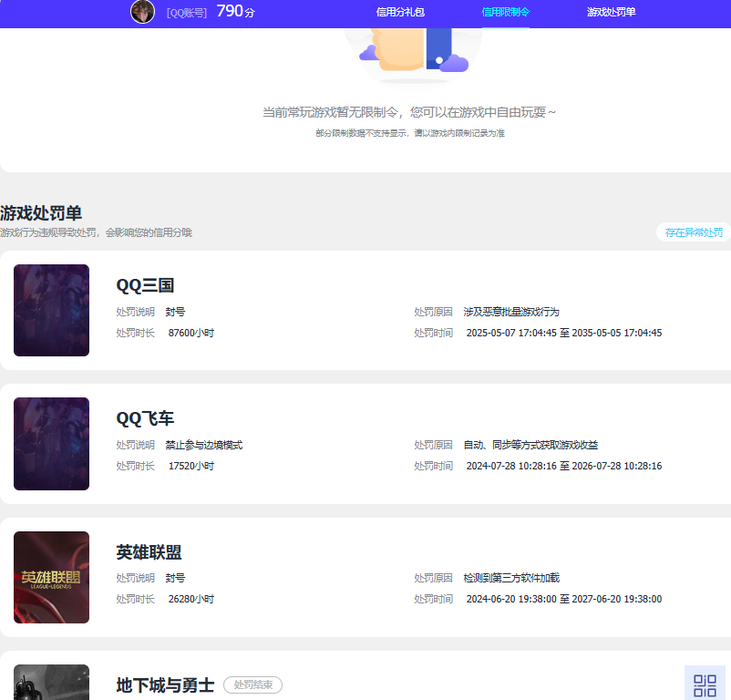Click the 英雄联盟 League of Legends logo
The image size is (731, 700).
click(x=51, y=577)
